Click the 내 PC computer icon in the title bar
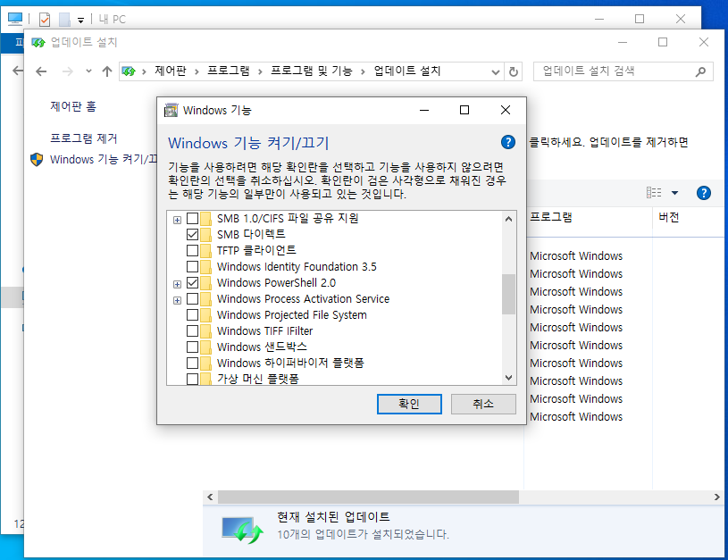Screen dimensions: 728x560 coord(15,19)
